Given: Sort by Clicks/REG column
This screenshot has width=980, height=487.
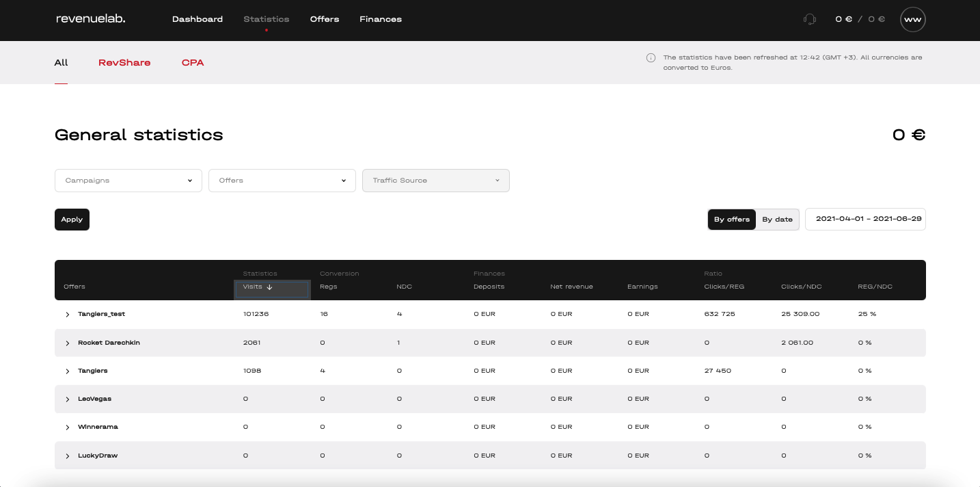Looking at the screenshot, I should (724, 287).
